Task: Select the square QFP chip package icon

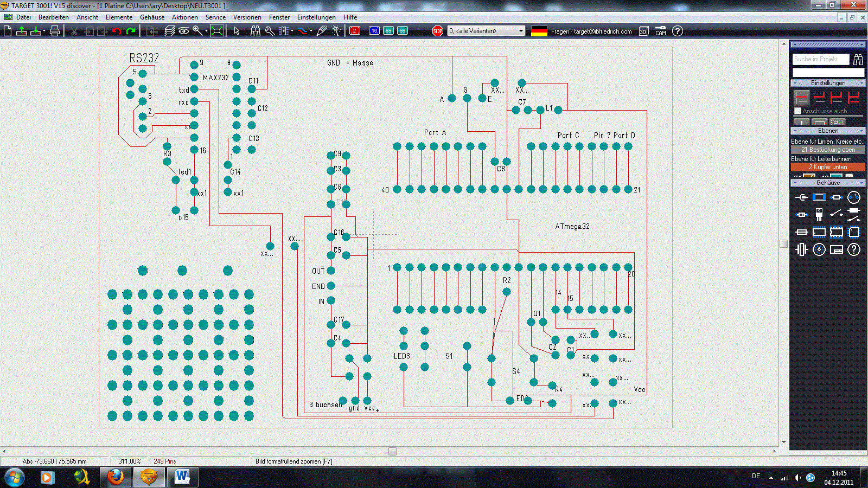Action: (x=854, y=232)
